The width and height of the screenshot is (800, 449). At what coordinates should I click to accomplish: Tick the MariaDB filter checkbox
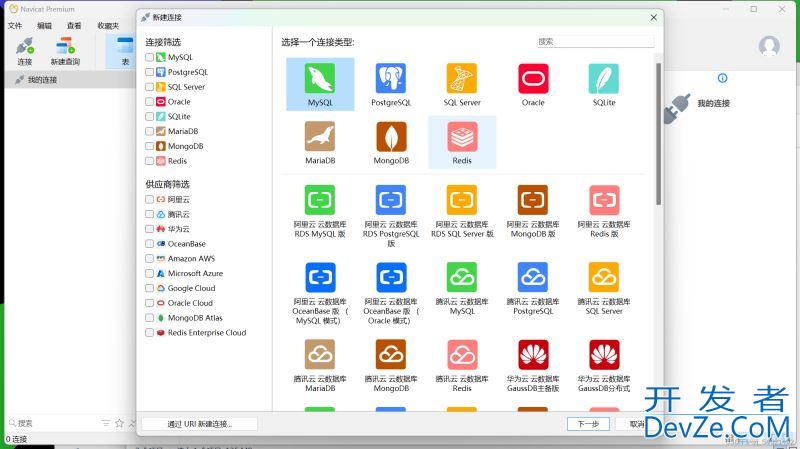click(149, 131)
